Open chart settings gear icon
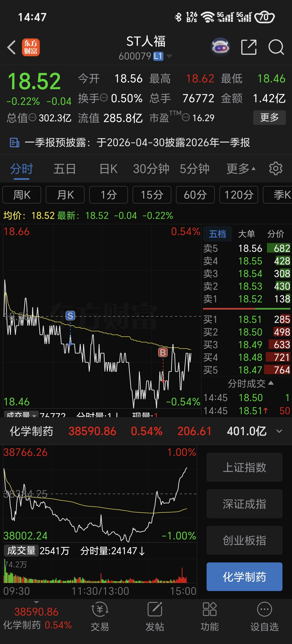 click(276, 168)
